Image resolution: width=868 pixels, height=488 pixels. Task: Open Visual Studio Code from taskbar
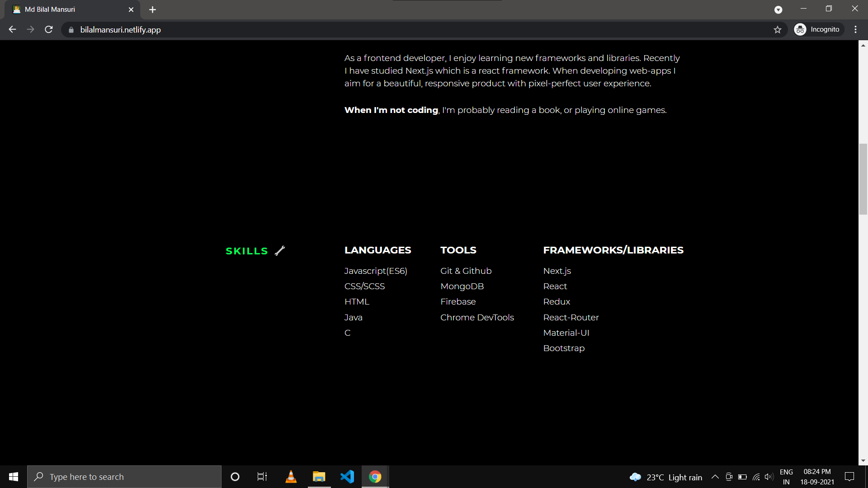click(x=347, y=477)
